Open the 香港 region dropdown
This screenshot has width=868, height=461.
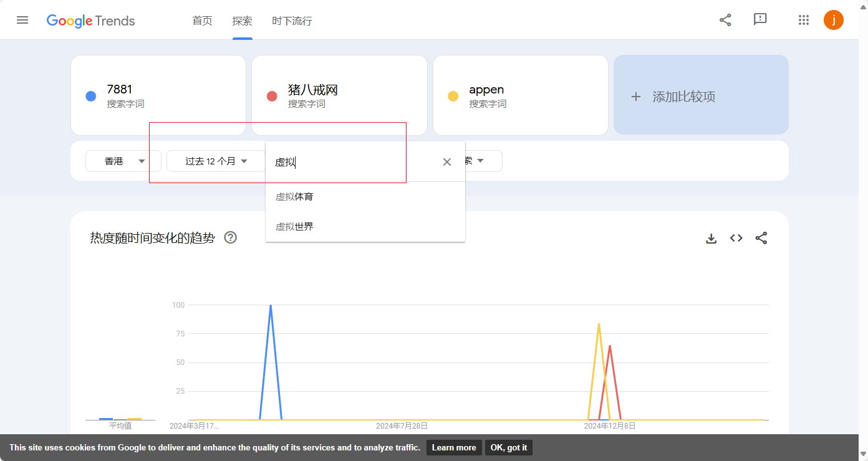(123, 161)
